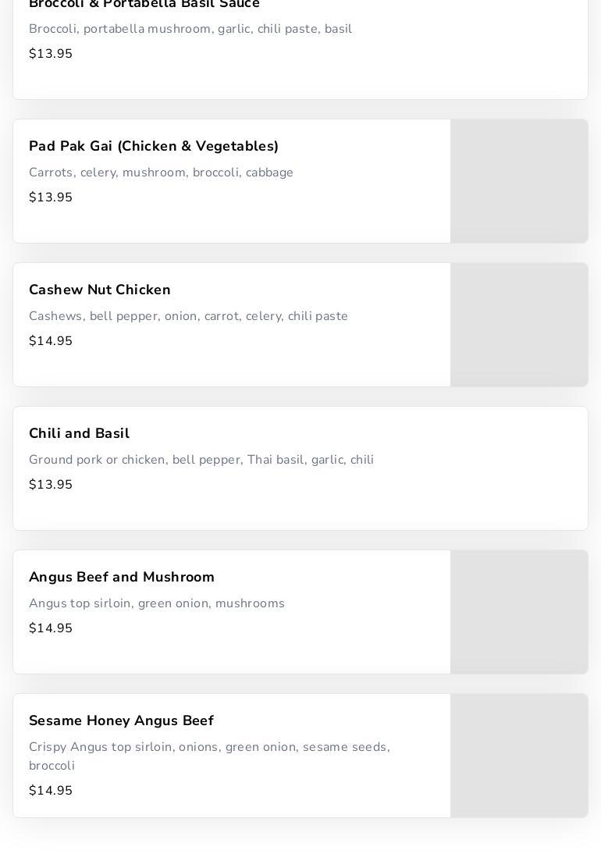Screen dimensions: 601x868
Task: Select the Cashew Nut Chicken title
Action: pos(100,290)
